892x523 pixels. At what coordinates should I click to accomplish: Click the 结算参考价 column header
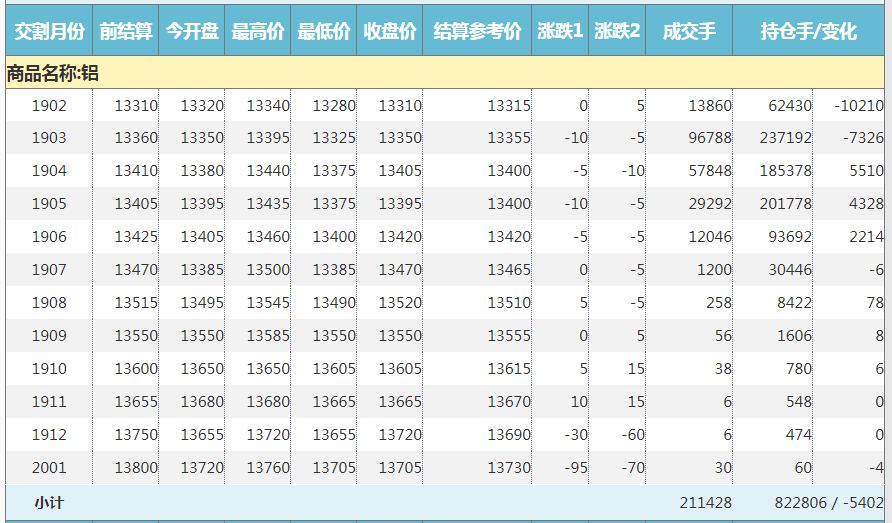coord(477,31)
